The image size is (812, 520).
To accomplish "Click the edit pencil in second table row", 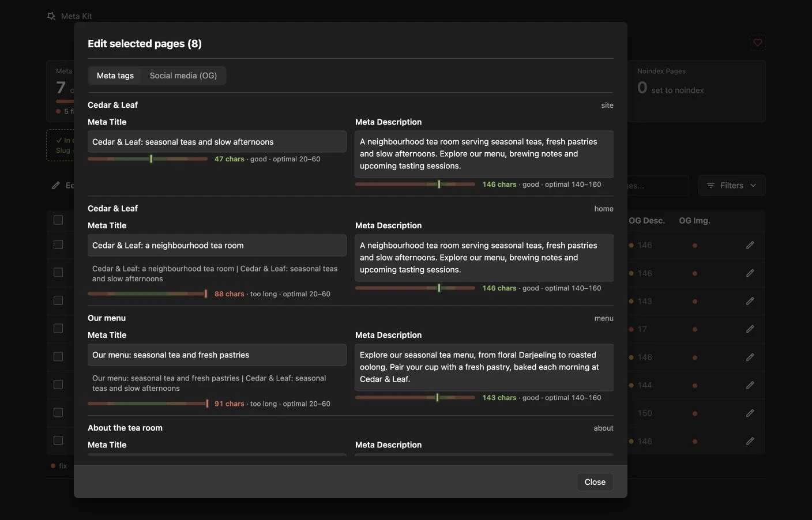I will click(x=750, y=273).
